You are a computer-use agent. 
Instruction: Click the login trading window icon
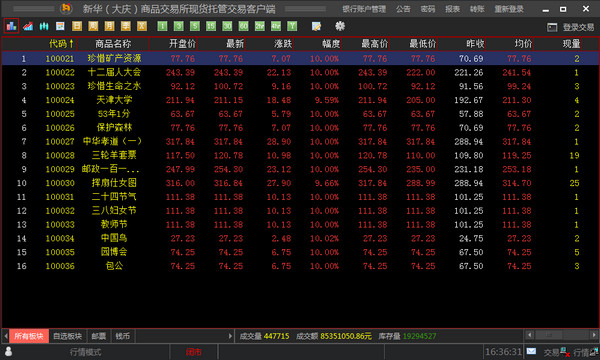tap(552, 27)
